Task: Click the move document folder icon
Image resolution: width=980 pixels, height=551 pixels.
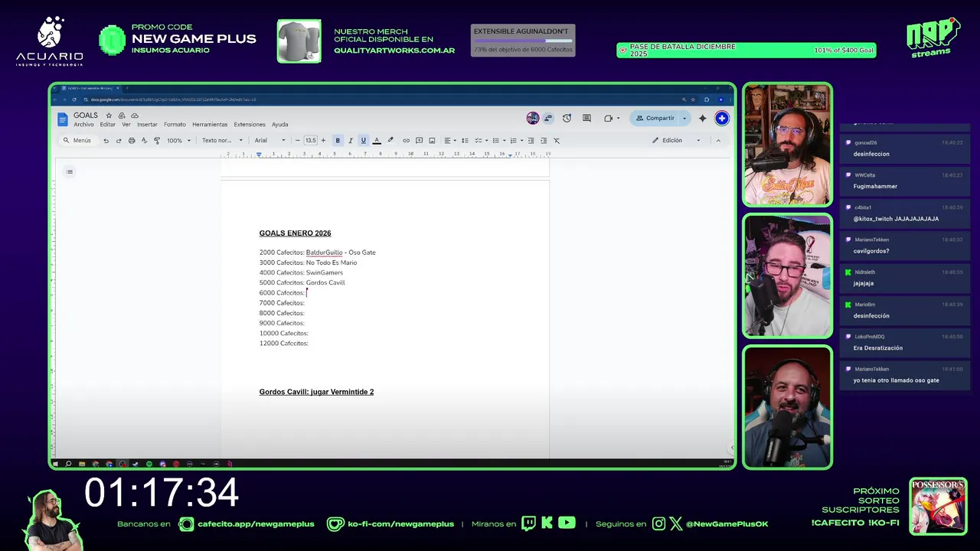Action: (x=122, y=116)
